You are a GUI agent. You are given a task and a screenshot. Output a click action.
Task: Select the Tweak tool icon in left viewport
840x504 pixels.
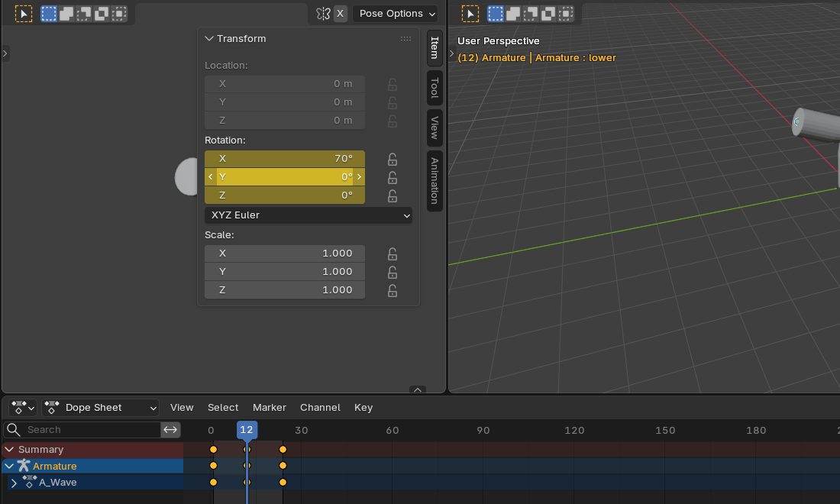tap(24, 14)
